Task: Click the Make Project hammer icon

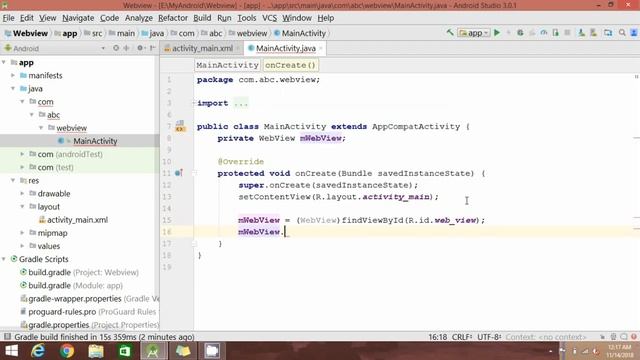Action: [450, 33]
